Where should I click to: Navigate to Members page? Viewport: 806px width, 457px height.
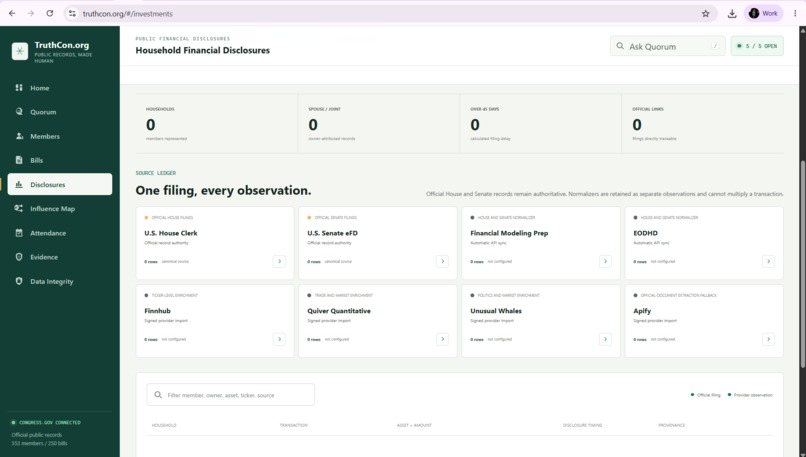(x=60, y=136)
